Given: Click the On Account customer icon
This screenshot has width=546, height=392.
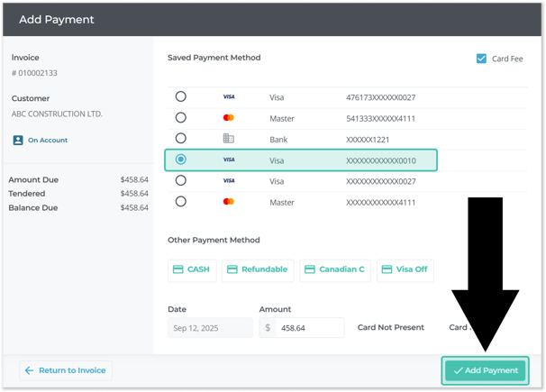Looking at the screenshot, I should click(18, 141).
